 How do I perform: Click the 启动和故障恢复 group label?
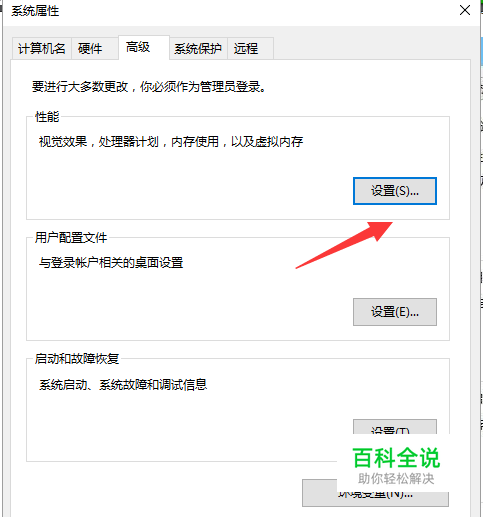click(77, 359)
